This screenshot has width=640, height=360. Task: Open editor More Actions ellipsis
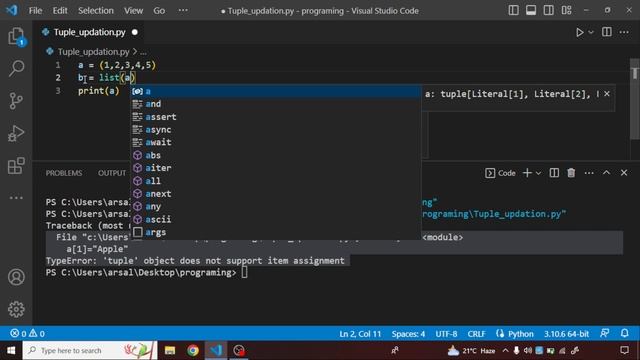[624, 32]
